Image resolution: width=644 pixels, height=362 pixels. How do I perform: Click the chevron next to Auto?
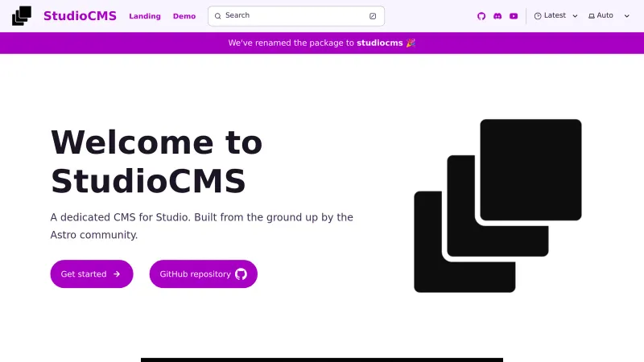click(x=627, y=16)
